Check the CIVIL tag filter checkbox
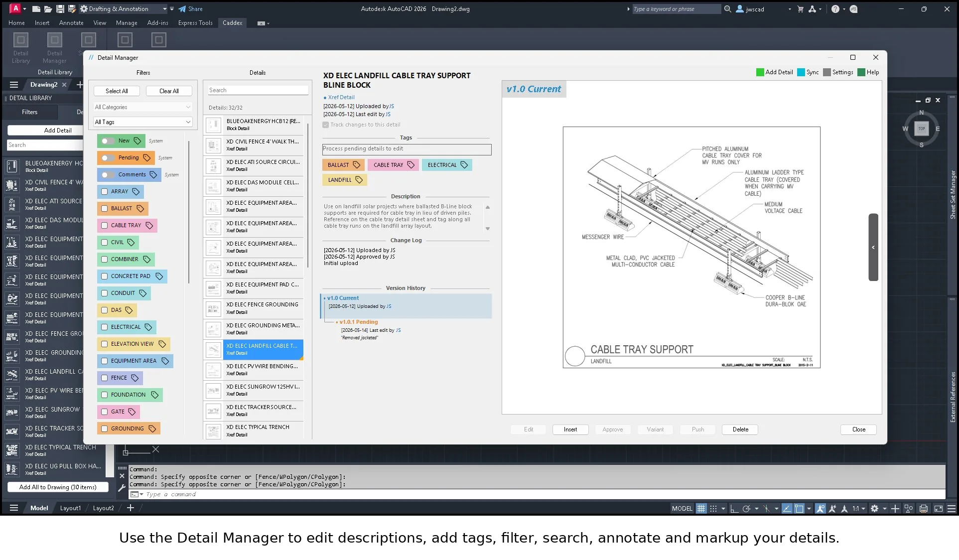The image size is (959, 560). coord(104,242)
